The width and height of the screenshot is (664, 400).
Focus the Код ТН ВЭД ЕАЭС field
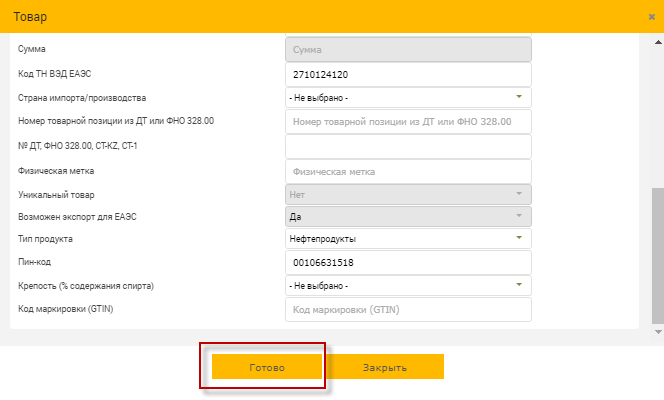[408, 75]
